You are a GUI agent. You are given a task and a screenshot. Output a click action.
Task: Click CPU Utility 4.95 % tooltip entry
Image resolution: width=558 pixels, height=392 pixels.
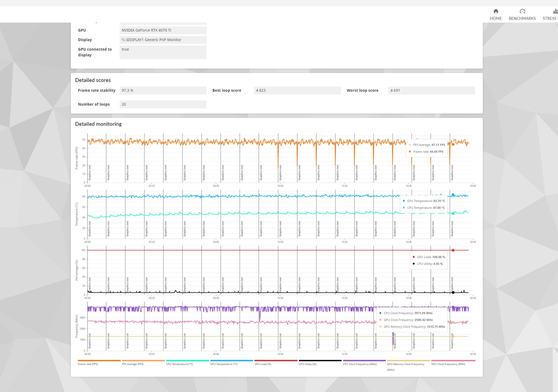[427, 264]
